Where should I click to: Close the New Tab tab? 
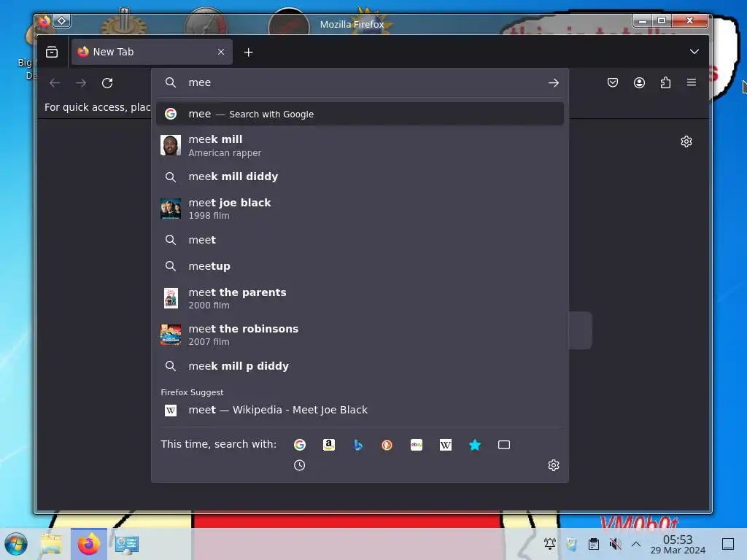tap(221, 52)
